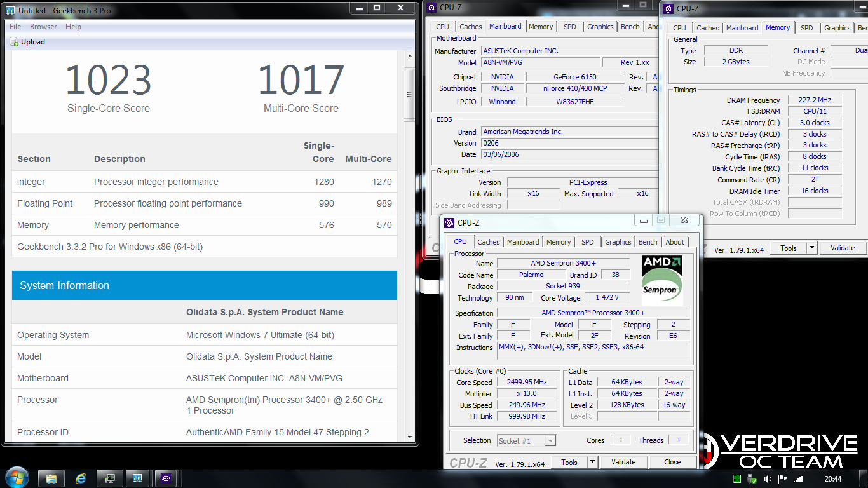The width and height of the screenshot is (868, 488).
Task: Click the System Information header bar
Action: pyautogui.click(x=205, y=285)
